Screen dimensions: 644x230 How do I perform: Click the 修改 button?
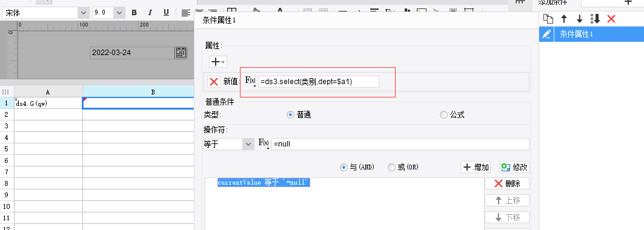pyautogui.click(x=514, y=167)
